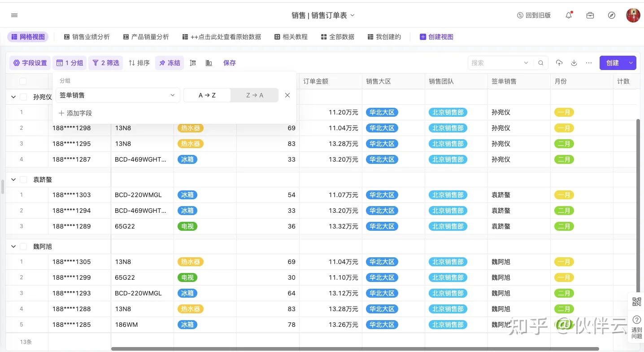This screenshot has width=644, height=352.
Task: Click the 保存 button
Action: point(230,63)
